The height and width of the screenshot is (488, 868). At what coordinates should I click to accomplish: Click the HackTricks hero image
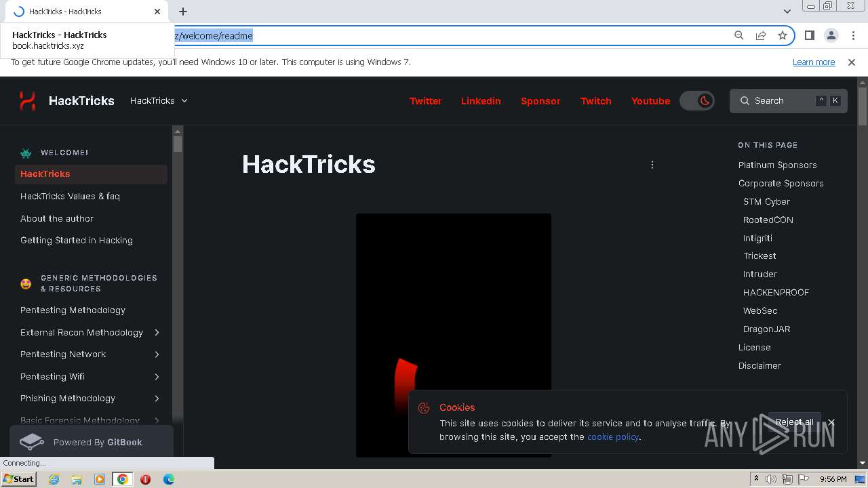453,335
